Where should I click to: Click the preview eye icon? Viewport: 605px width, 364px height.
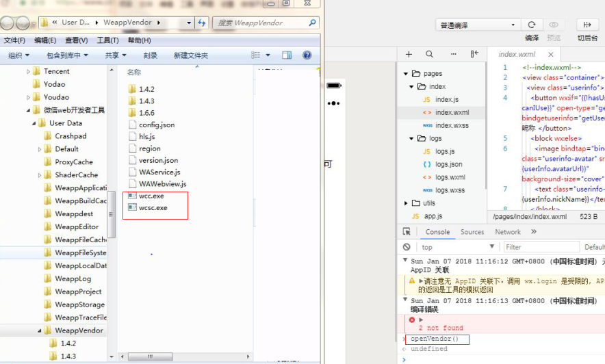(553, 25)
